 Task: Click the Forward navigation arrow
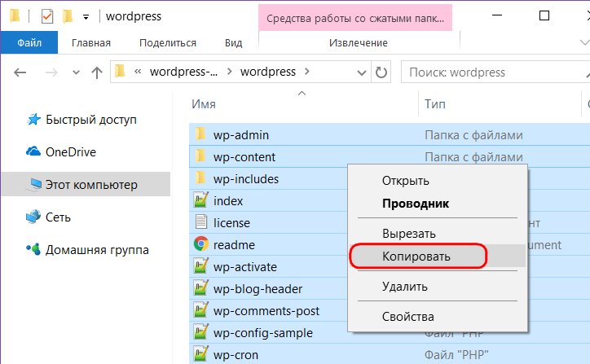coord(51,72)
